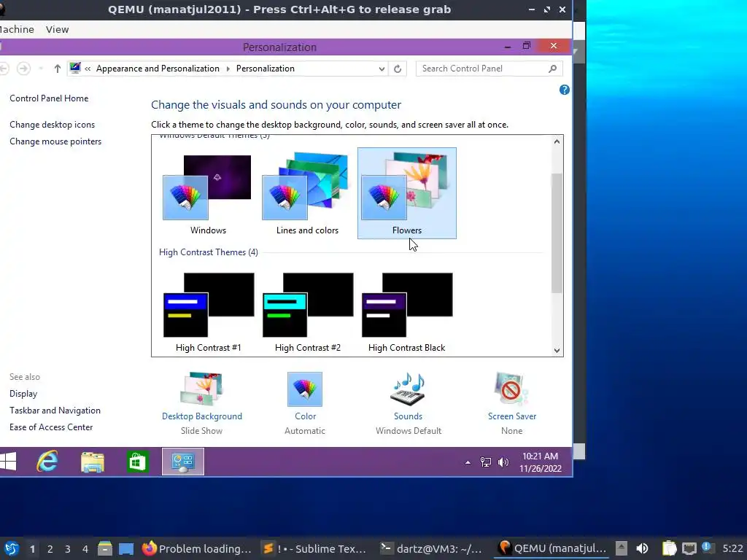Open the Windows Start button
This screenshot has width=747, height=560.
(7, 462)
